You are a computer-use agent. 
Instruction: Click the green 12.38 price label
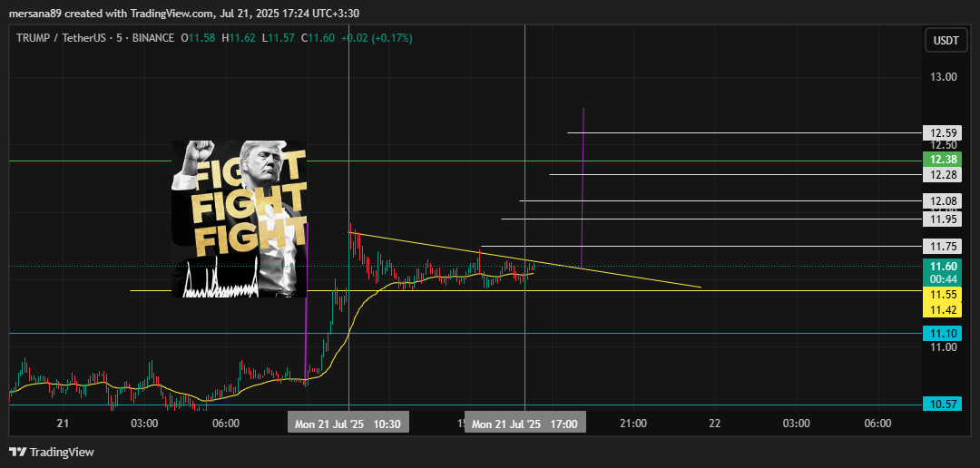[942, 160]
